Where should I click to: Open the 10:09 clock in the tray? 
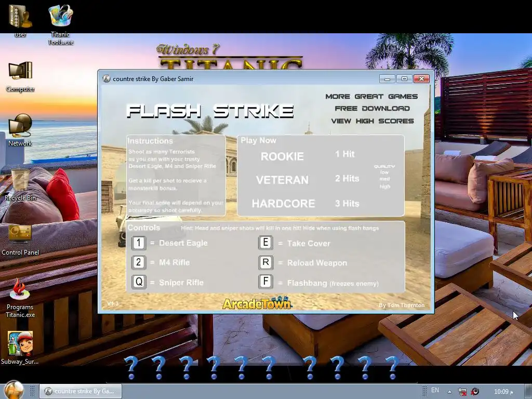click(x=503, y=392)
